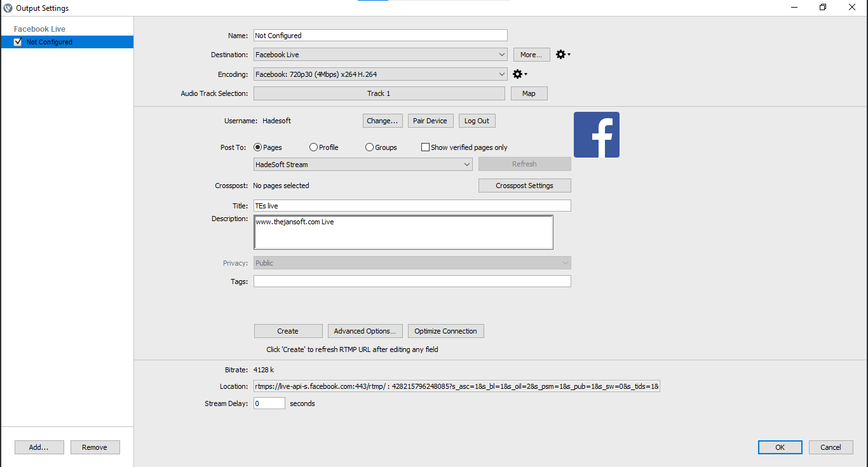868x467 pixels.
Task: Open the Encoding gear settings menu
Action: coord(519,74)
